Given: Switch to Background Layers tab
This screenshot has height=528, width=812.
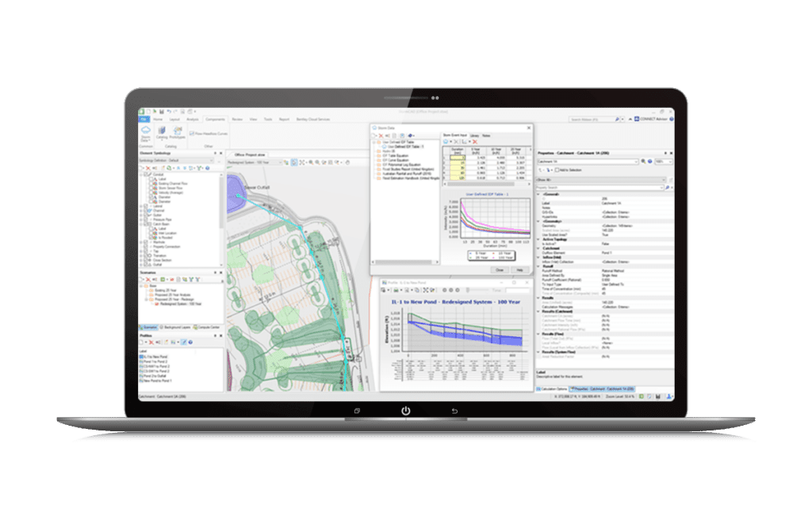Looking at the screenshot, I should [175, 327].
